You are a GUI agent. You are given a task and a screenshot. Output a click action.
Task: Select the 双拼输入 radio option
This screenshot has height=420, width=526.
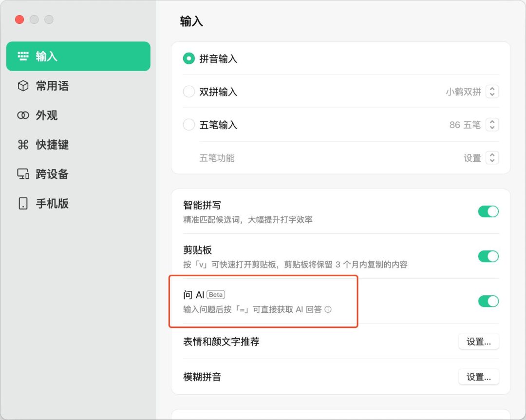[189, 91]
